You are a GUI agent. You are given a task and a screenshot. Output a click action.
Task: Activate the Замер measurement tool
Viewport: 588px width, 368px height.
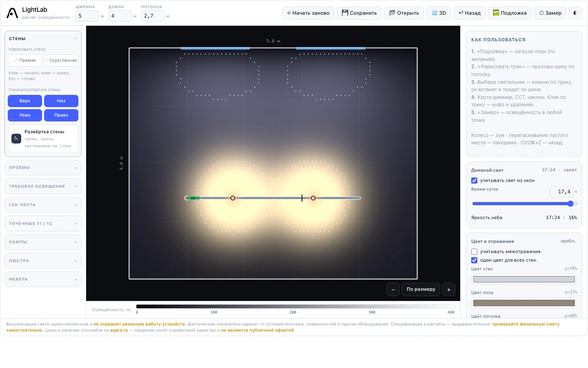550,13
